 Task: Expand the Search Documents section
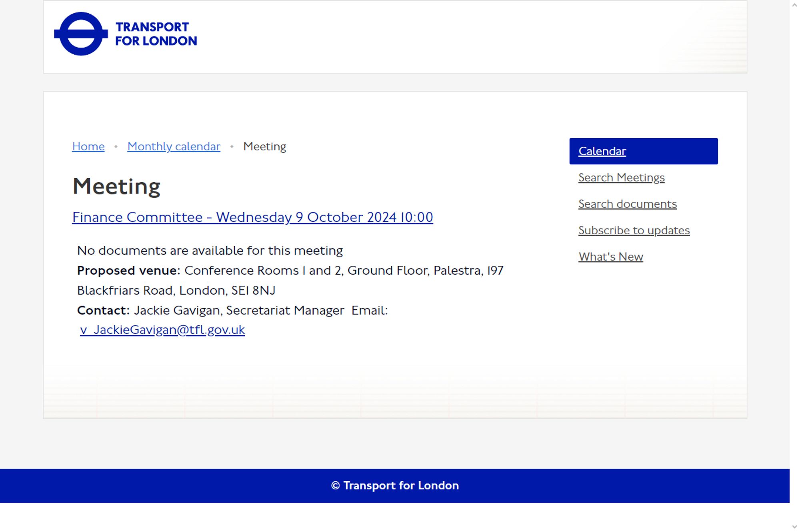click(627, 204)
